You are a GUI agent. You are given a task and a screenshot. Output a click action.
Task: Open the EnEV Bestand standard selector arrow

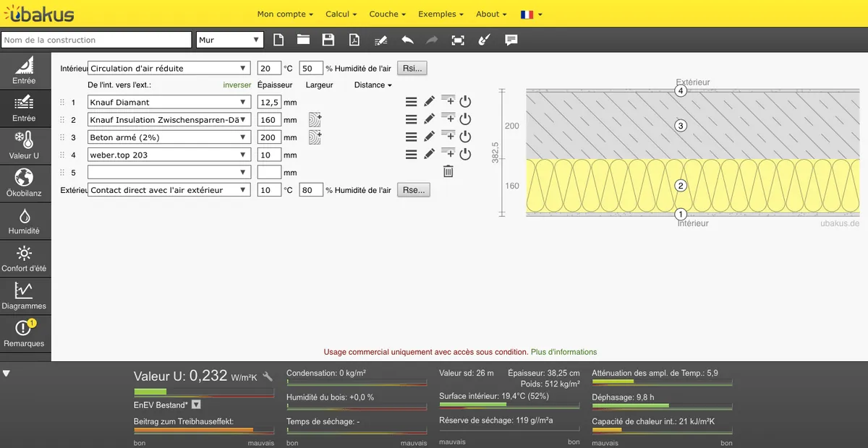[196, 405]
